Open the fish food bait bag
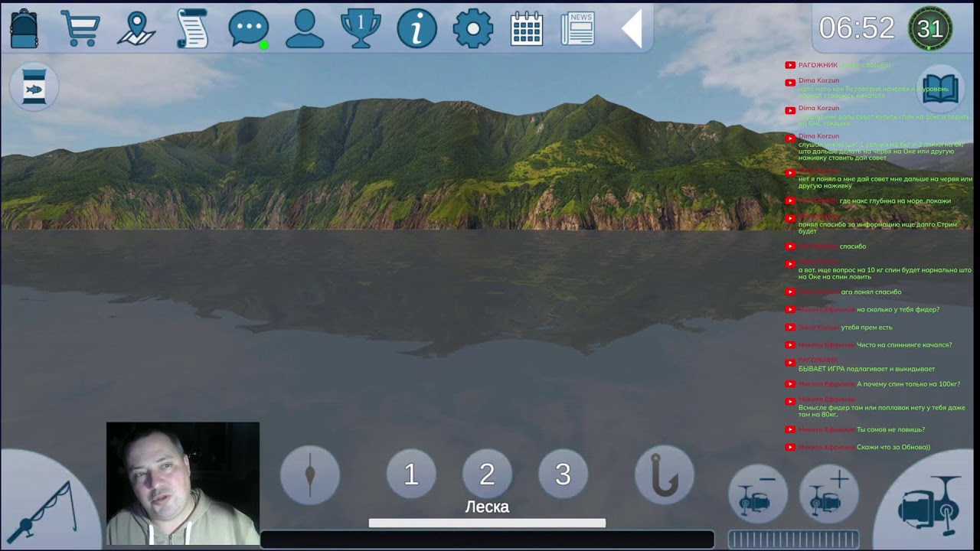980x551 pixels. [x=34, y=88]
